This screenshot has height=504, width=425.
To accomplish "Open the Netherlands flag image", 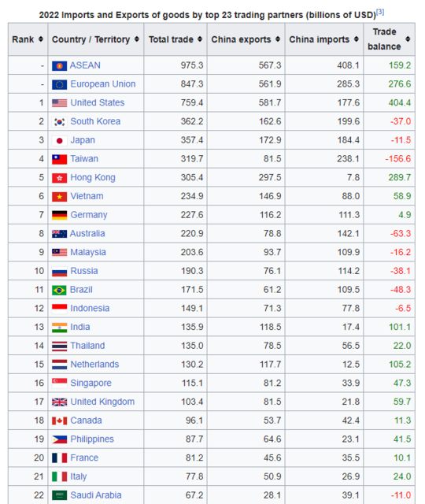I will pos(60,365).
